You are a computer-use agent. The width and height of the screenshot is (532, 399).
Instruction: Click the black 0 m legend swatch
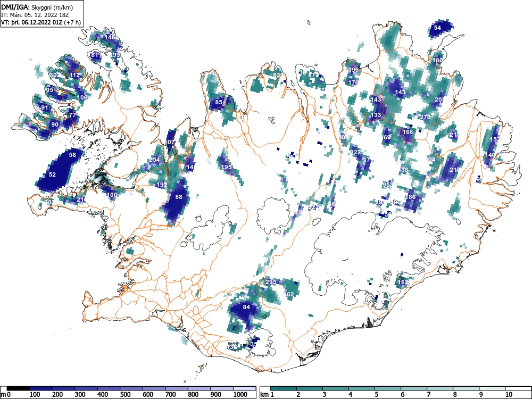[18, 388]
